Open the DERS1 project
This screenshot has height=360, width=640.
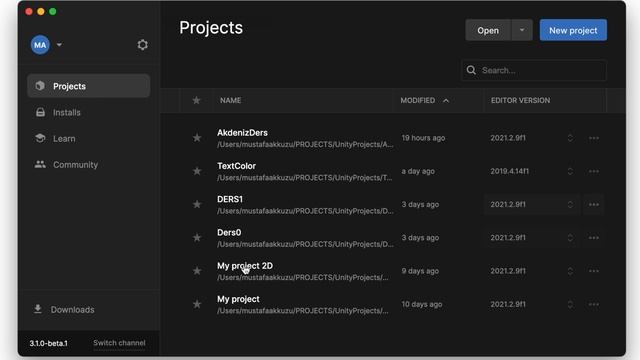(x=230, y=199)
